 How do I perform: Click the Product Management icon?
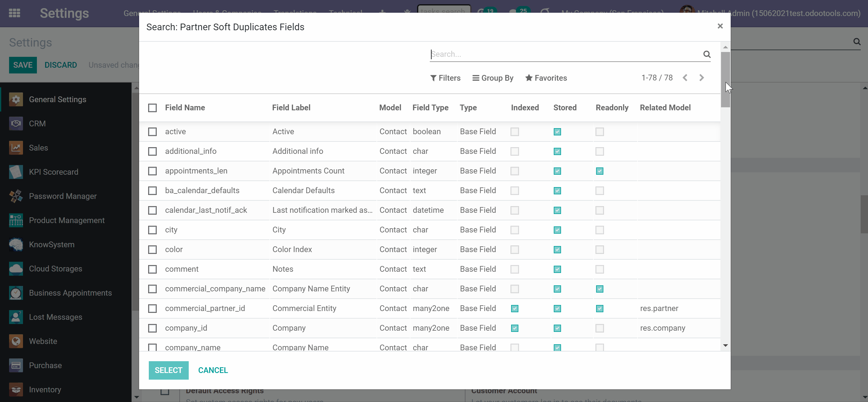[x=16, y=221]
